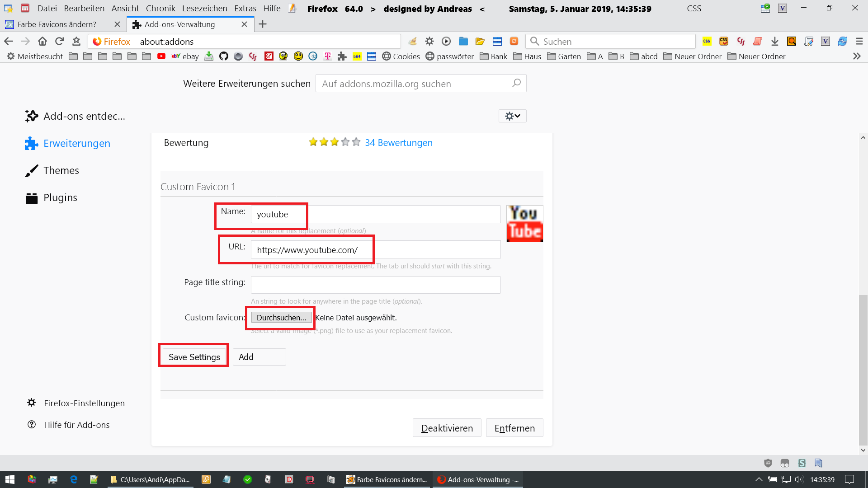The image size is (868, 488).
Task: Click the YouTube bookmark icon
Action: (161, 56)
